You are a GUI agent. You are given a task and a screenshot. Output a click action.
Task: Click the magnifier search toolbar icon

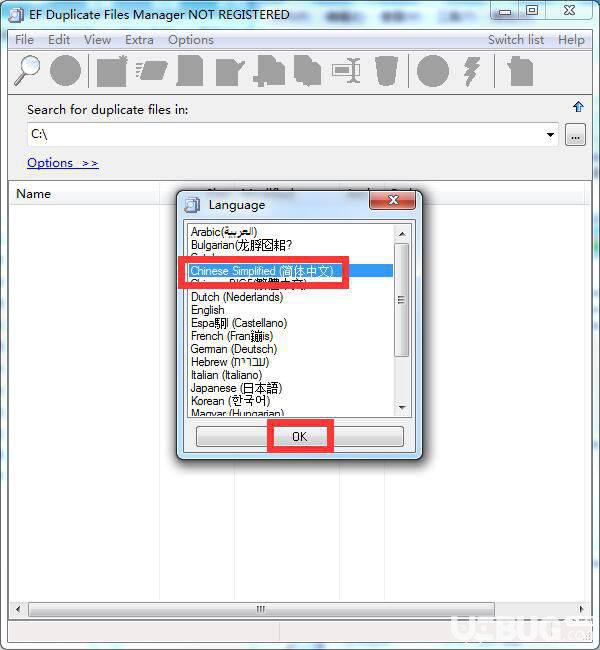tap(27, 70)
